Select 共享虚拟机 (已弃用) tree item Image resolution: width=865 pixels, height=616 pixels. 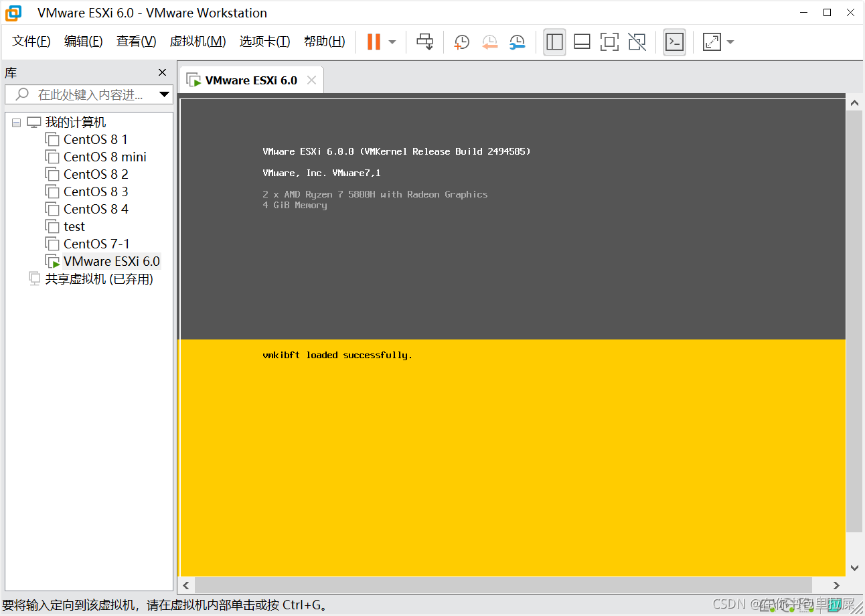point(99,279)
